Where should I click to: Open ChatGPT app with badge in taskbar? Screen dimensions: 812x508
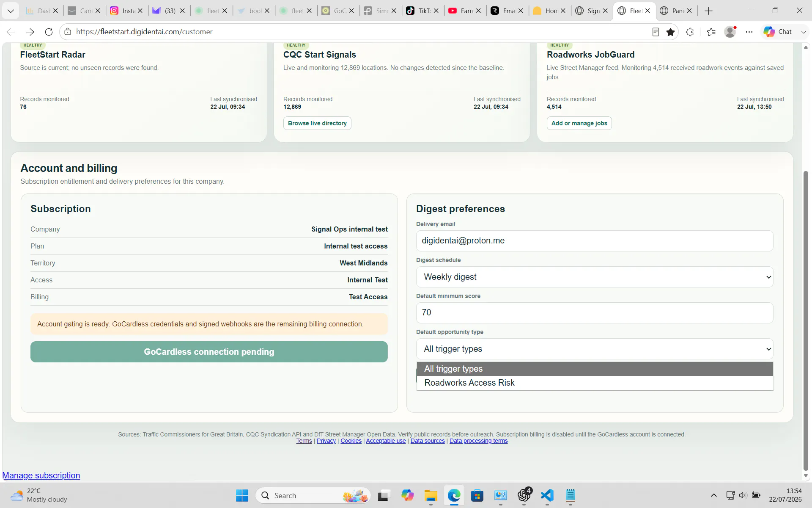524,495
